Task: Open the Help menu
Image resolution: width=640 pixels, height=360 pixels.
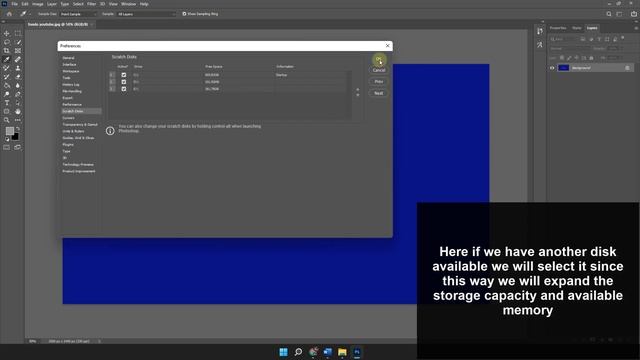Action: point(144,4)
